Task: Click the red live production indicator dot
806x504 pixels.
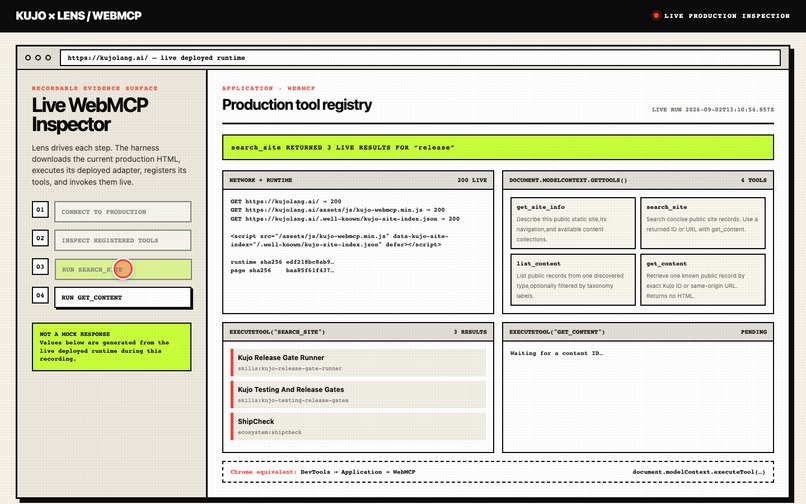Action: pos(655,15)
